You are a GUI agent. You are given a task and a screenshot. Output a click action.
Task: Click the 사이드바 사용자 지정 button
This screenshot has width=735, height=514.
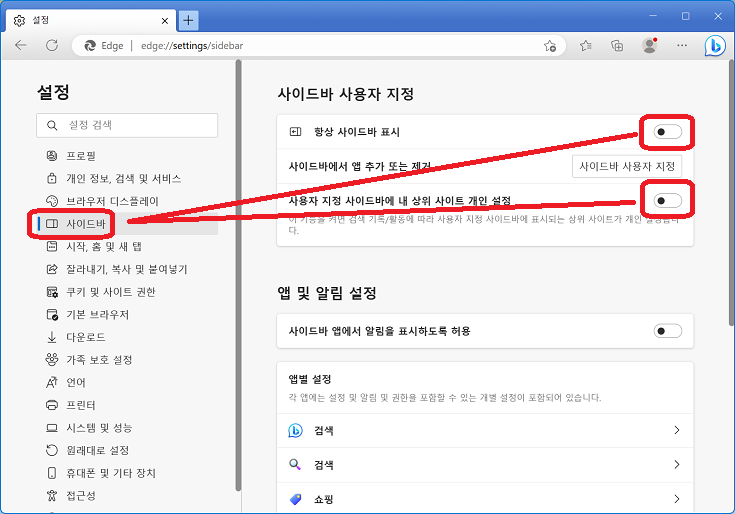[x=627, y=166]
